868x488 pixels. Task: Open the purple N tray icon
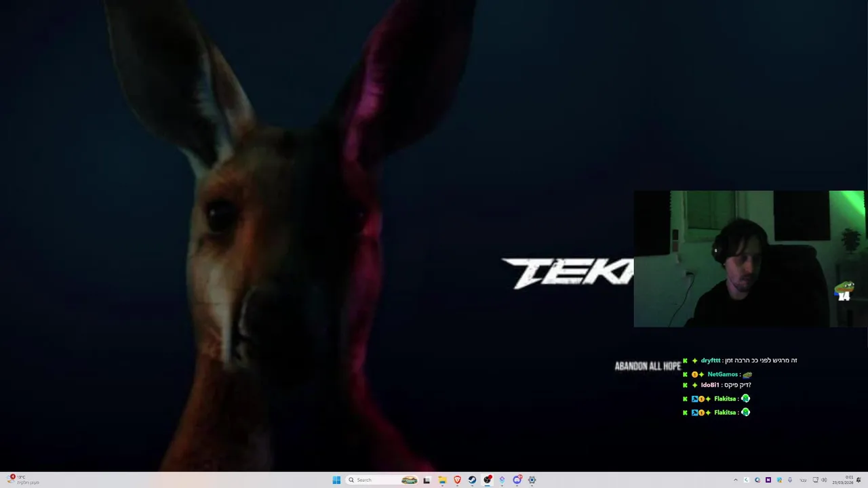(x=768, y=480)
